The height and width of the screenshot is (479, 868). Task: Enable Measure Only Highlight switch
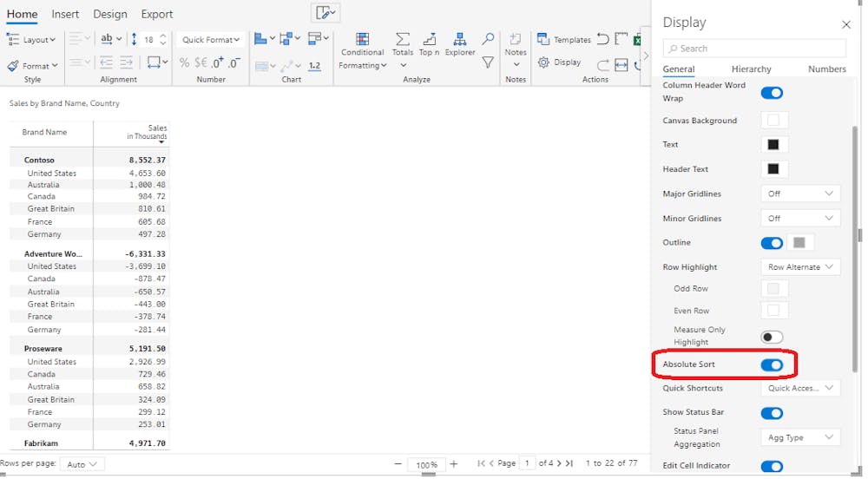772,337
